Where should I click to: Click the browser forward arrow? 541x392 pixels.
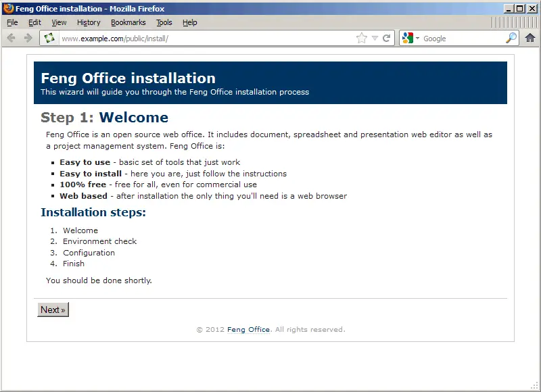28,38
